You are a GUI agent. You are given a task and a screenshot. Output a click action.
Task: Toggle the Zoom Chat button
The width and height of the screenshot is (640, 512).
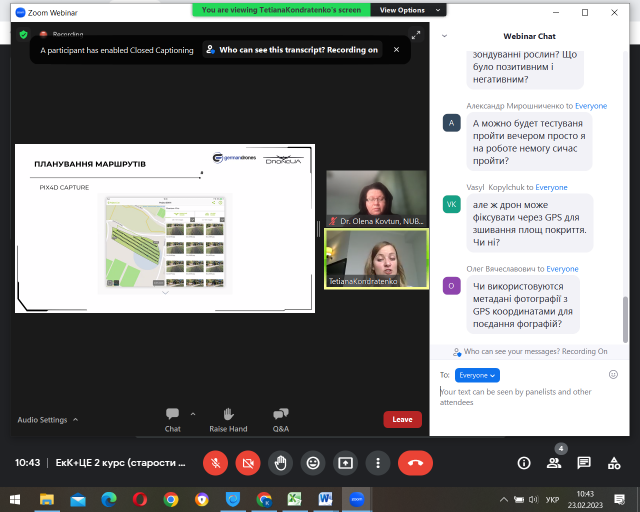tap(172, 420)
